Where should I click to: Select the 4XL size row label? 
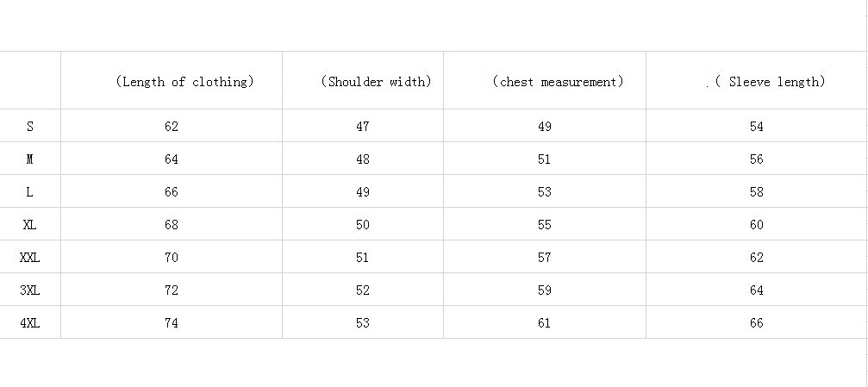click(x=30, y=323)
